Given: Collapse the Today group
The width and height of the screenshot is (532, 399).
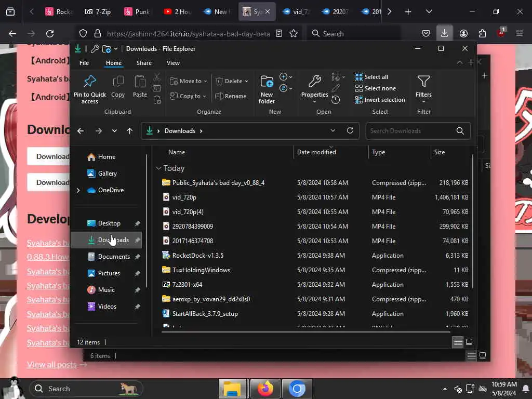Looking at the screenshot, I should coord(158,168).
